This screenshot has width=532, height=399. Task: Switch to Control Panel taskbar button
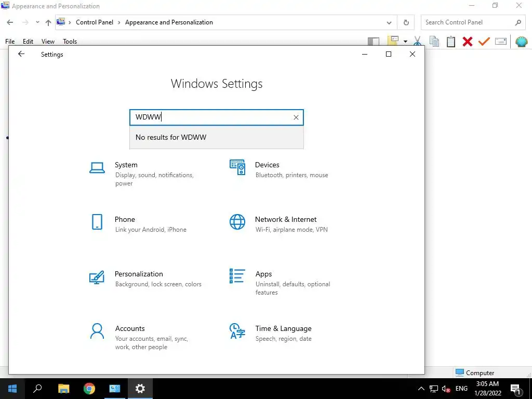[115, 389]
